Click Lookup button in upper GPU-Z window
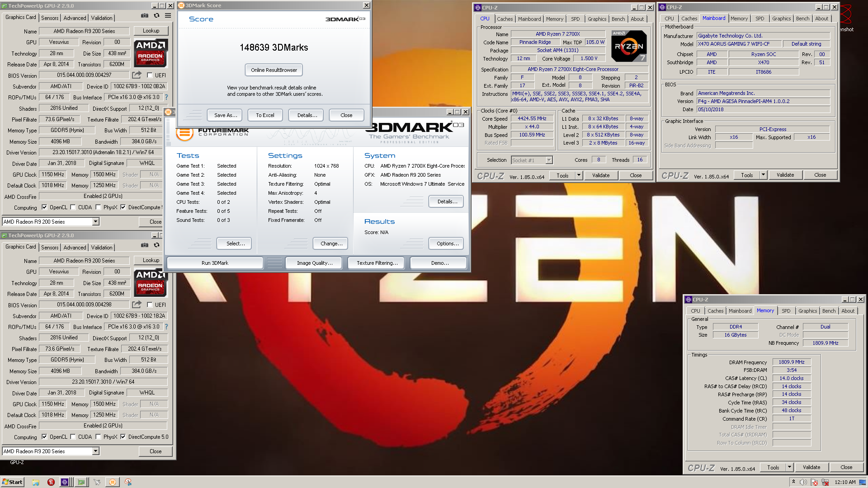868x488 pixels. (x=151, y=31)
